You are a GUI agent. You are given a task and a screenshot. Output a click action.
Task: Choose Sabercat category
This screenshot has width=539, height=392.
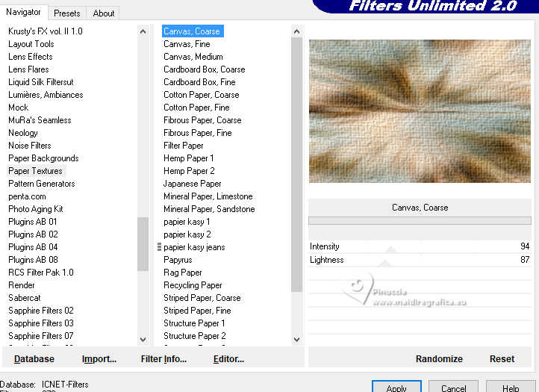(x=25, y=298)
